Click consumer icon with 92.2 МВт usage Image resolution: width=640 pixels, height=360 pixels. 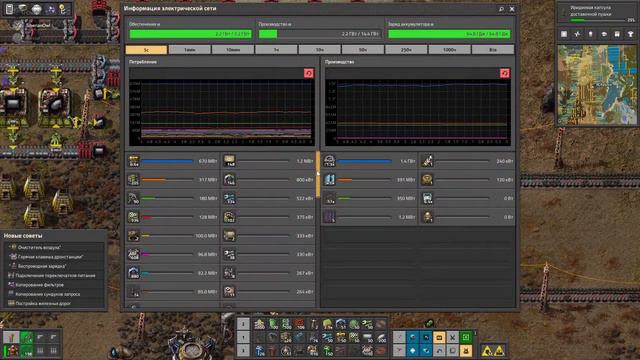tap(133, 273)
